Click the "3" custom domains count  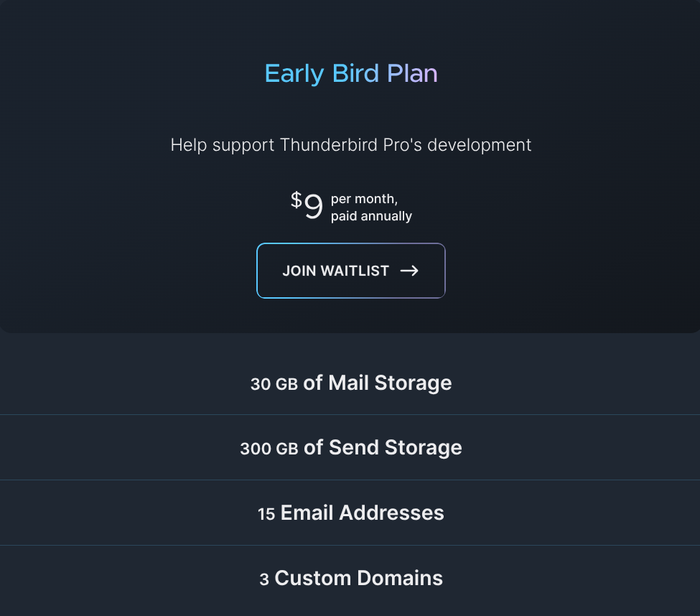(x=264, y=579)
